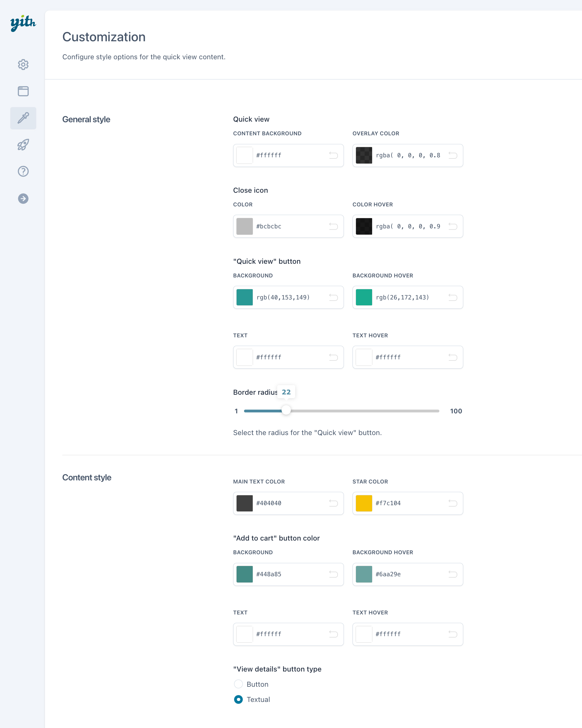The width and height of the screenshot is (582, 728).
Task: Reset the Content Background color to default
Action: pyautogui.click(x=333, y=155)
